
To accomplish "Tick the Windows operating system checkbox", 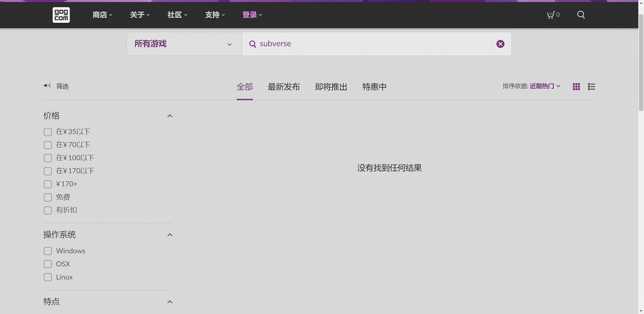I will [48, 251].
